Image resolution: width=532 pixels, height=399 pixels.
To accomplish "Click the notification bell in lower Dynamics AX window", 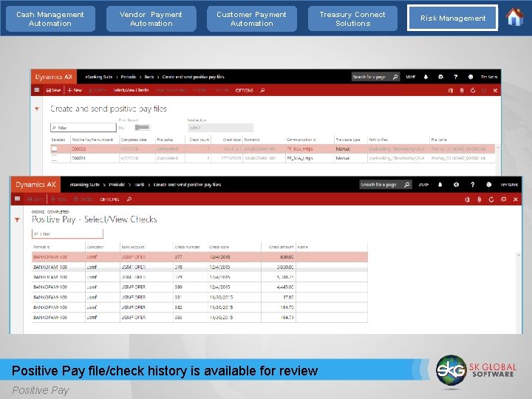I will tap(440, 185).
